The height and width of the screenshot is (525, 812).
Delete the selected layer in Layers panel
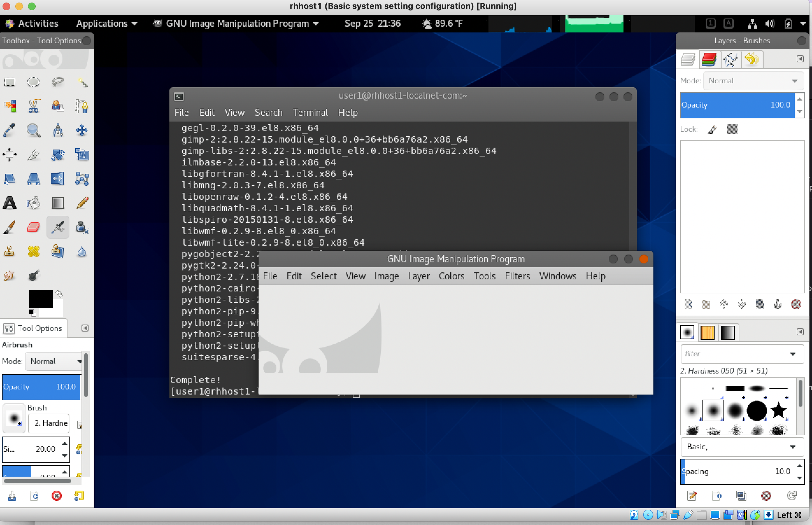796,304
